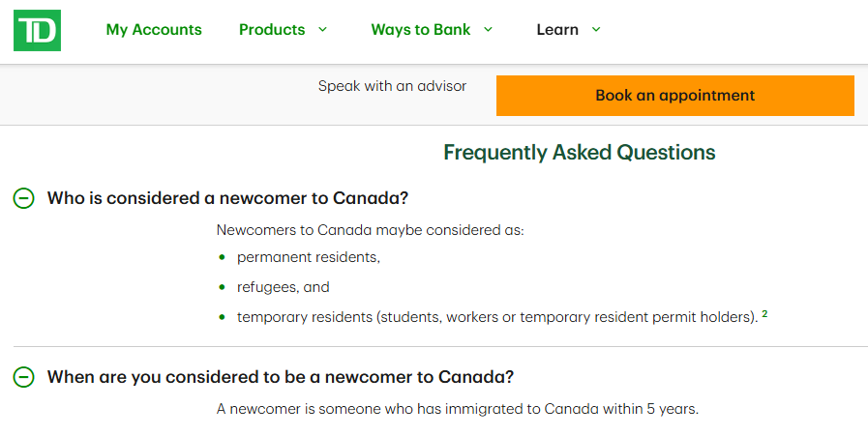Collapse the "When are you considered" minus icon
The width and height of the screenshot is (868, 436).
coord(23,377)
